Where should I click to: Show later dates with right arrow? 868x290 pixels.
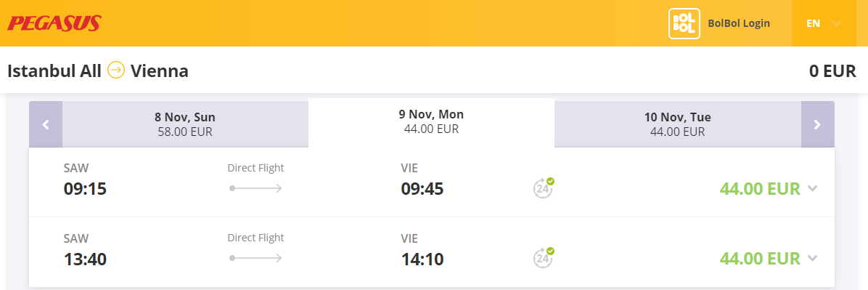click(818, 125)
